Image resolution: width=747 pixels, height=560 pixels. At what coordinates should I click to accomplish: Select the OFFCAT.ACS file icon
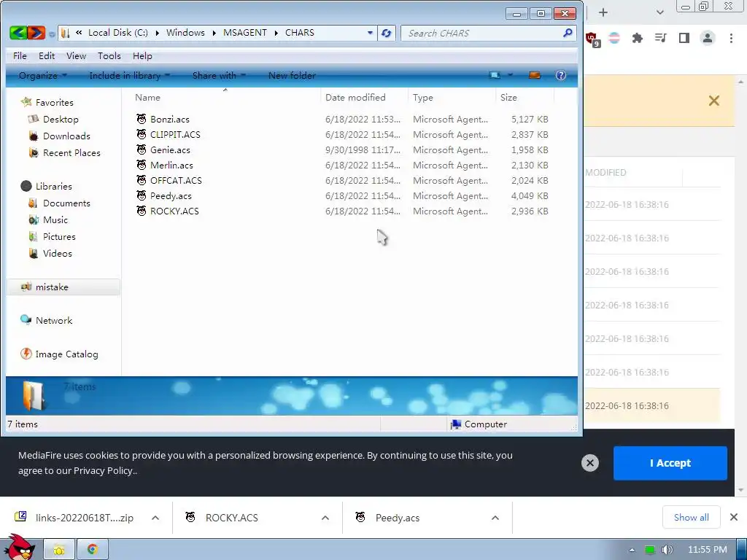point(142,180)
